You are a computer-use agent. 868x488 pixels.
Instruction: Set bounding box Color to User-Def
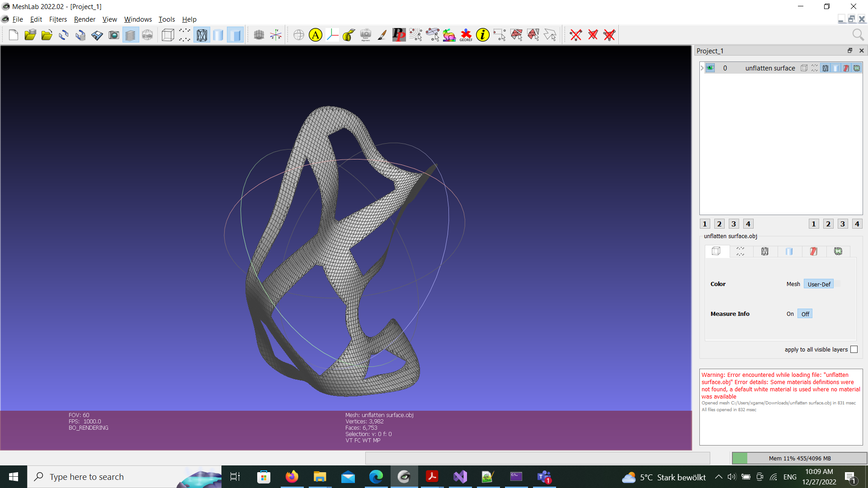pyautogui.click(x=819, y=284)
